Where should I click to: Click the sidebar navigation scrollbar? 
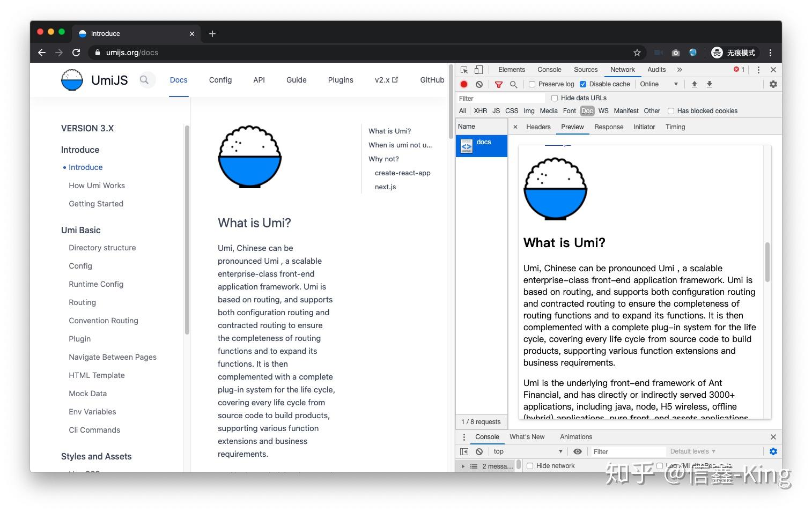(x=187, y=229)
